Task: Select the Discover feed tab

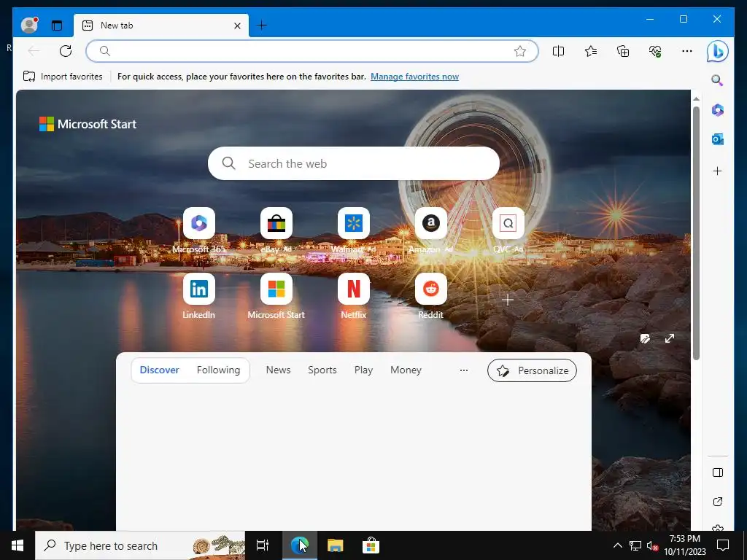Action: pos(159,370)
